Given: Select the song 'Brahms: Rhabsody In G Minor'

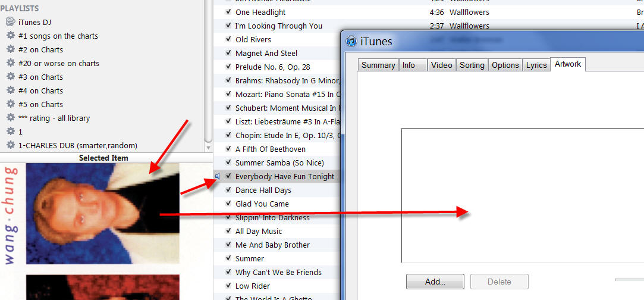Looking at the screenshot, I should pyautogui.click(x=288, y=80).
